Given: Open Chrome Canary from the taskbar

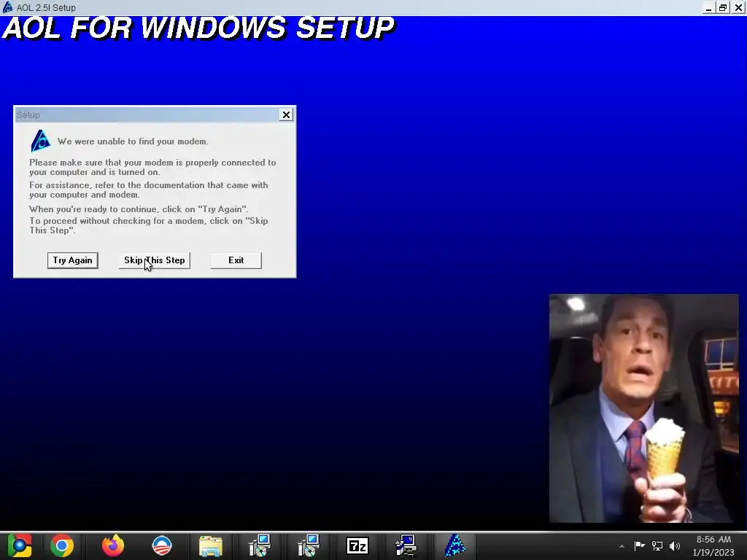Looking at the screenshot, I should click(x=20, y=545).
